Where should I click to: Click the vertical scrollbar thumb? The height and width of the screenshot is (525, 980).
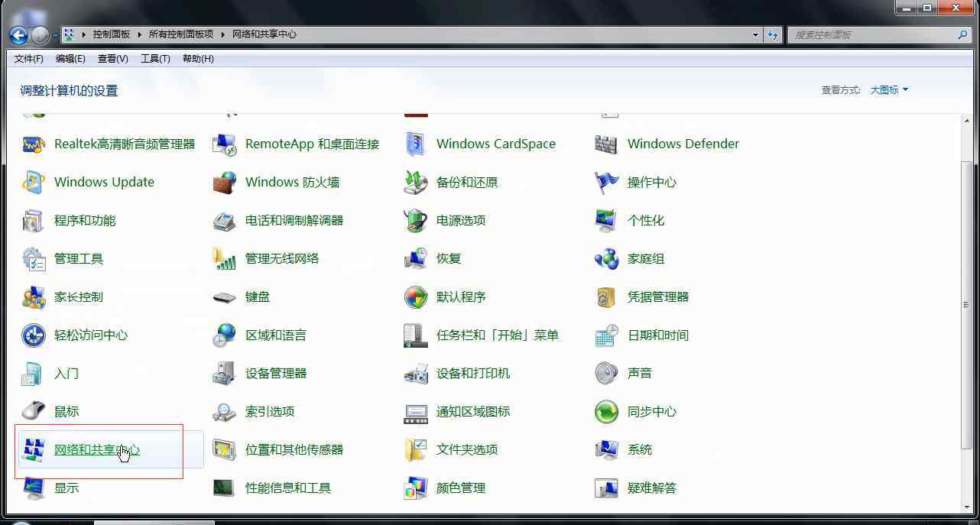967,304
